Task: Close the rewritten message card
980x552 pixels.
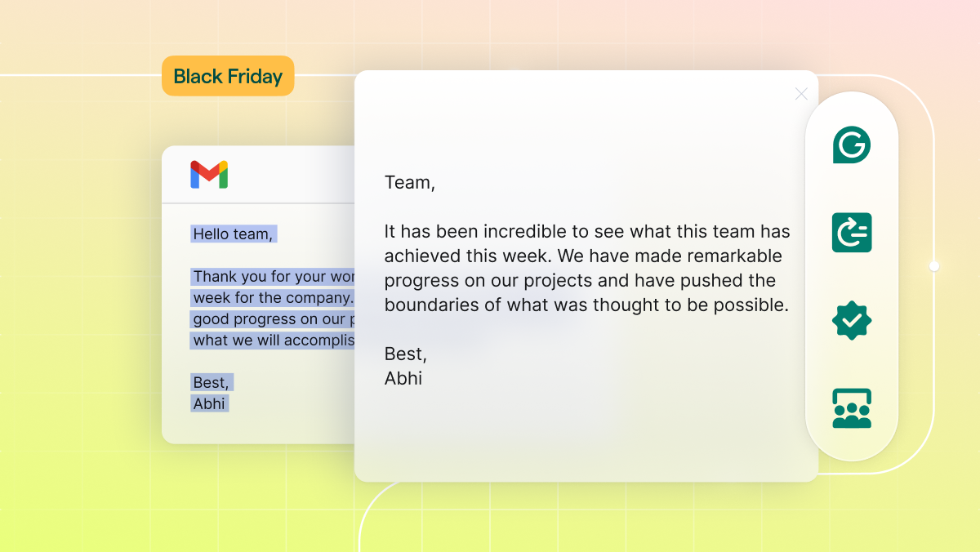Action: (801, 94)
